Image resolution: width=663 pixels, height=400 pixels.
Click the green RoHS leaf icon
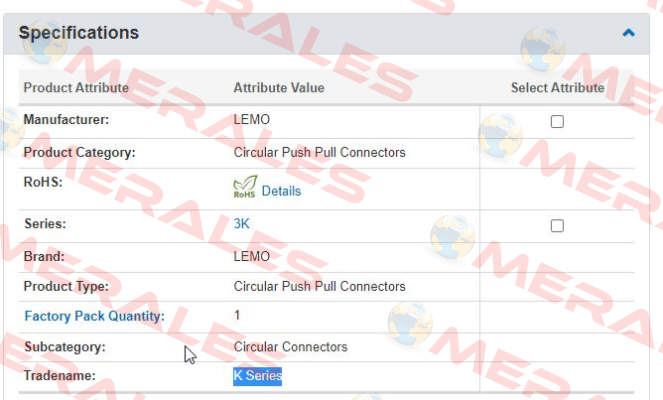click(x=245, y=187)
